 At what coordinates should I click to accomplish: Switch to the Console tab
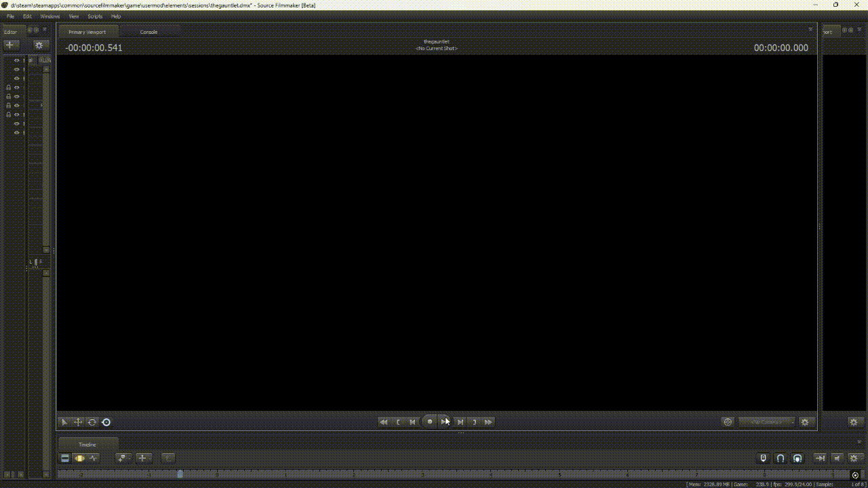[x=149, y=32]
